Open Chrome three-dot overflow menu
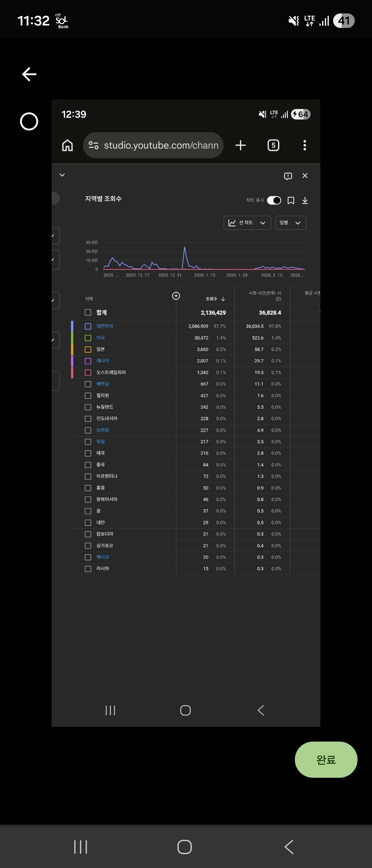372x868 pixels. [x=304, y=145]
